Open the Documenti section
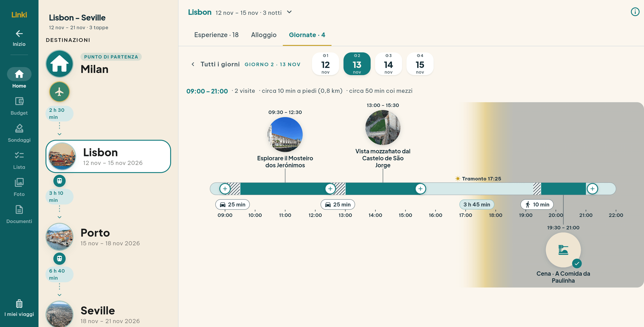Viewport: 644px width, 327px height. coord(19,214)
